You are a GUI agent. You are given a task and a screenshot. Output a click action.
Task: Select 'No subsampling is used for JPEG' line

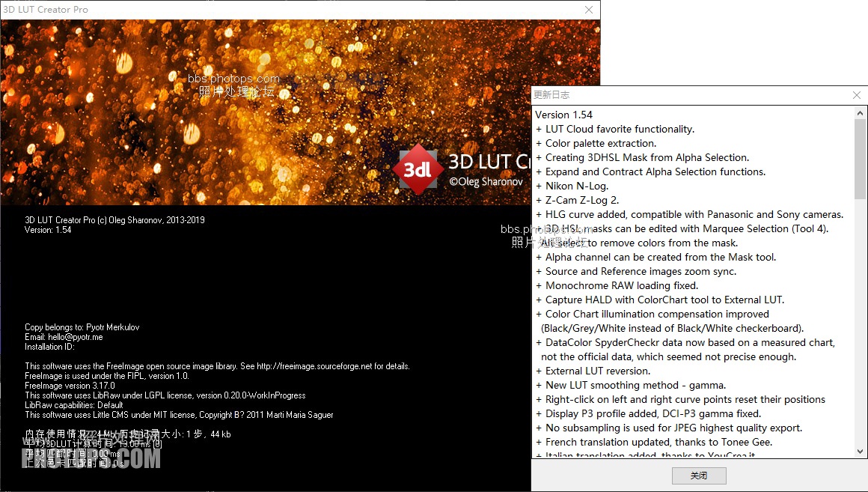[669, 428]
